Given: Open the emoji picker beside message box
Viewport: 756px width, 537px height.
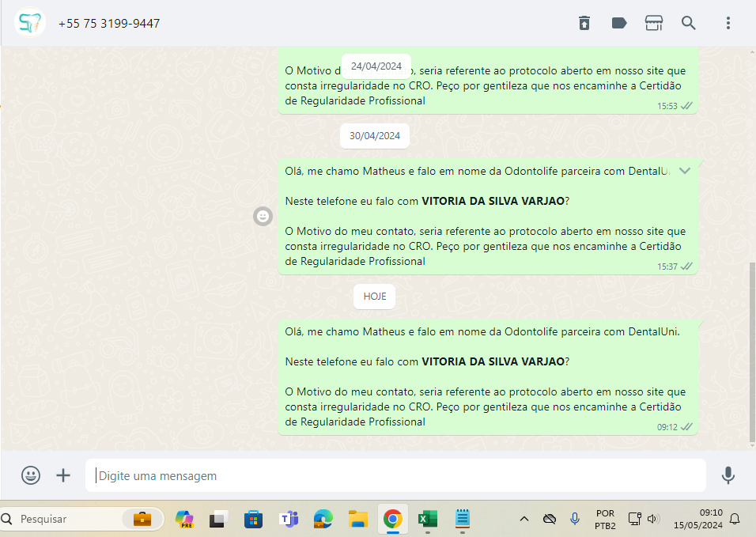Looking at the screenshot, I should click(30, 475).
